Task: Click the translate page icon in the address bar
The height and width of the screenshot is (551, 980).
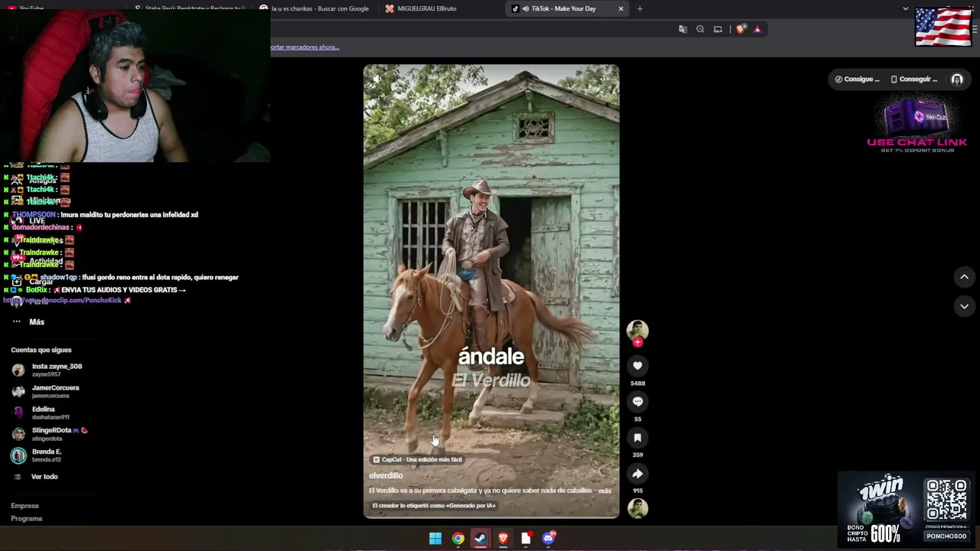Action: tap(683, 29)
